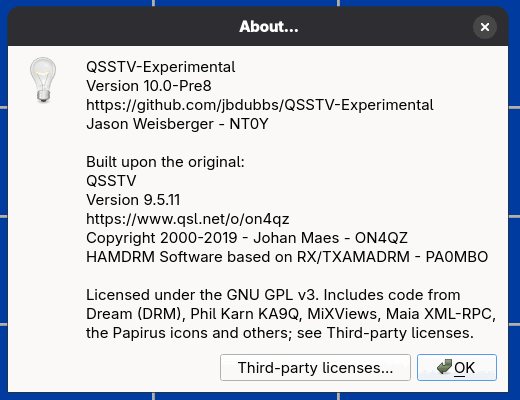Click the OK button

point(457,367)
